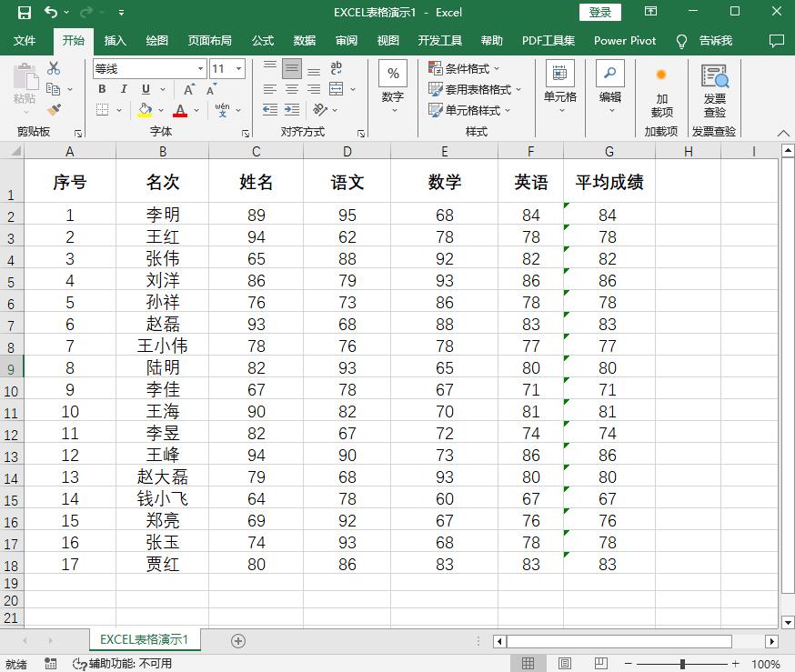The height and width of the screenshot is (672, 795).
Task: Click the increase indent icon
Action: pos(292,110)
